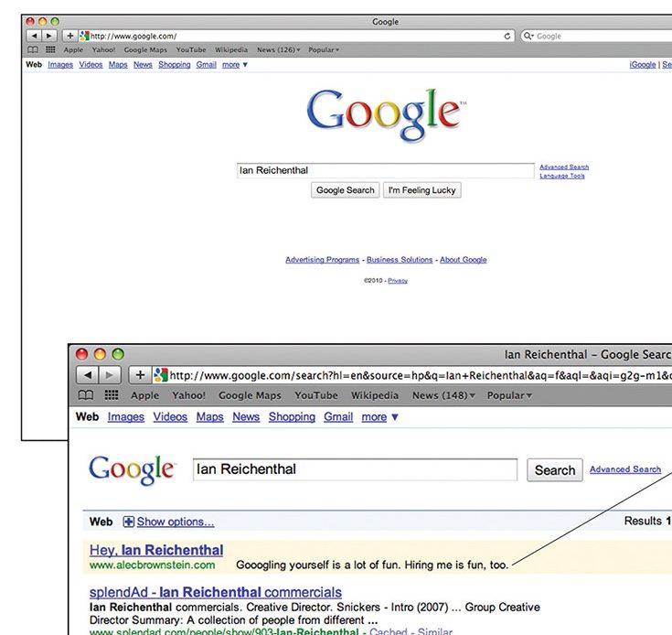The height and width of the screenshot is (635, 672).
Task: Click the favicon in the search results address bar
Action: [161, 375]
